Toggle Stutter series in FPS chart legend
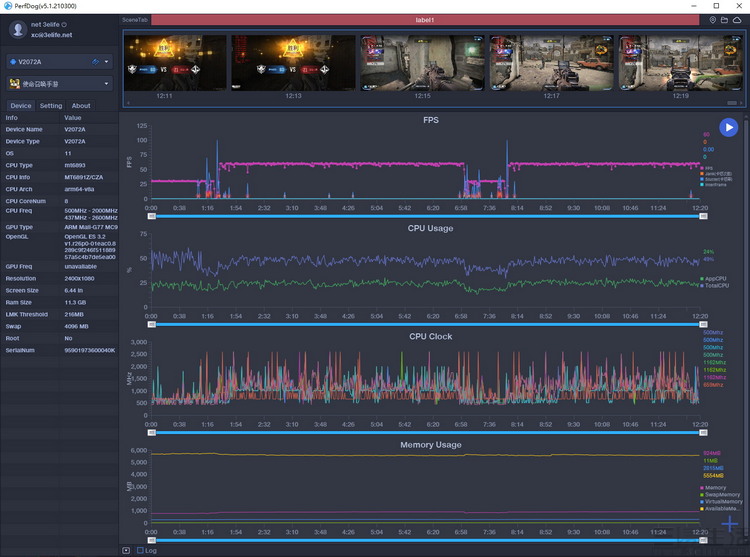Viewport: 750px width, 557px height. pos(716,179)
